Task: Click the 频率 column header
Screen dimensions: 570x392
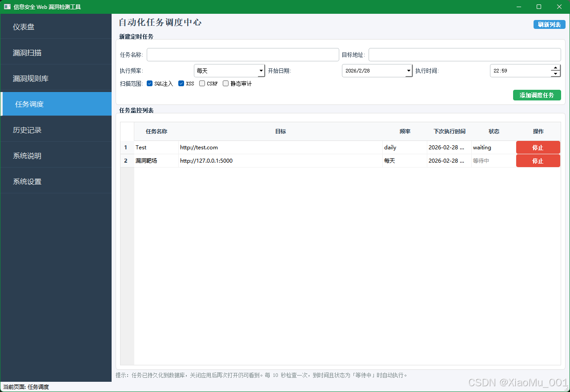Action: (405, 132)
